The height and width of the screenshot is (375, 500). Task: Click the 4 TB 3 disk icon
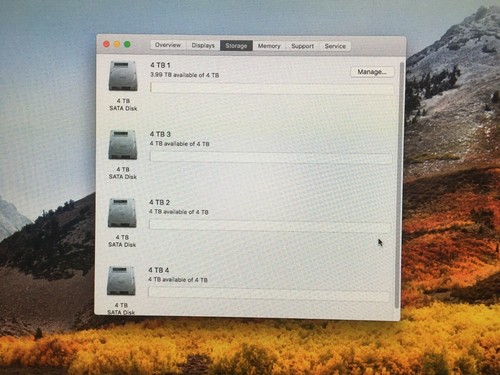click(x=123, y=145)
